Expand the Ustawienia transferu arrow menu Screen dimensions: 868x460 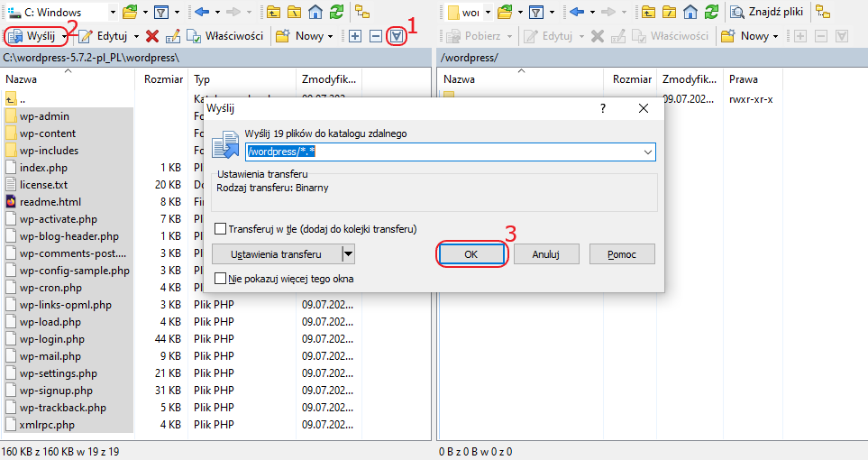(348, 254)
